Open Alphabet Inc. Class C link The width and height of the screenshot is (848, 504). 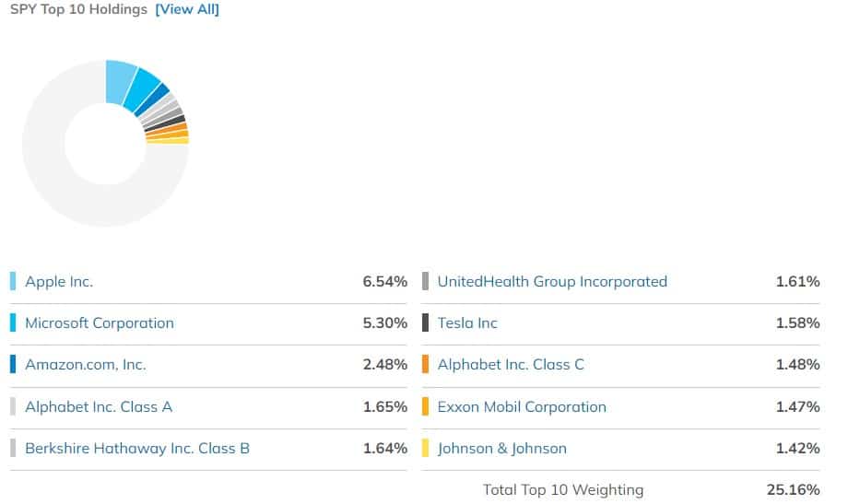511,364
